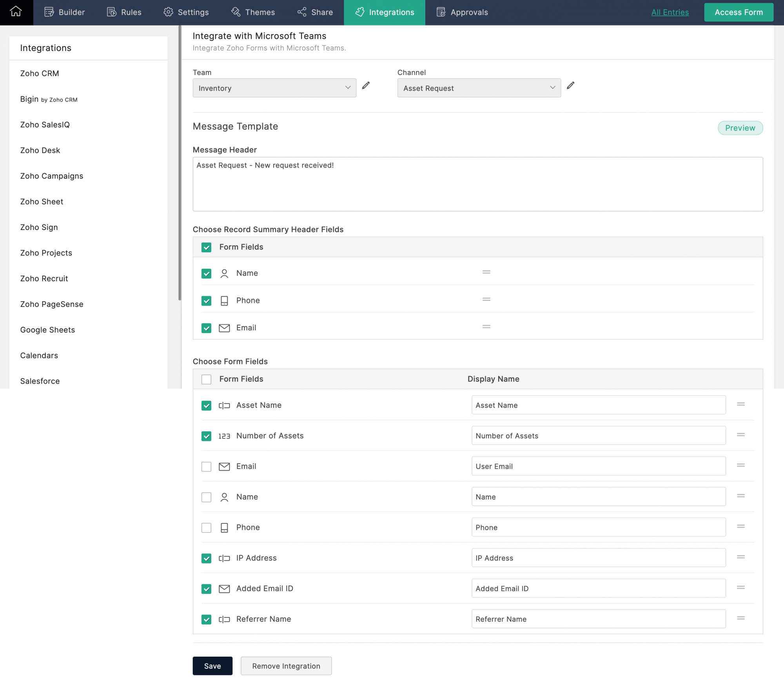Viewport: 784px width, 688px height.
Task: Click the envelope icon beside Added Email ID
Action: 224,588
